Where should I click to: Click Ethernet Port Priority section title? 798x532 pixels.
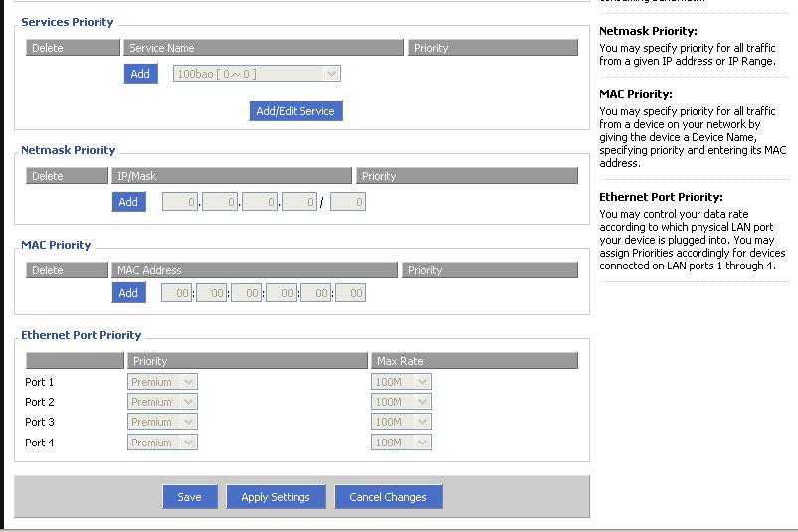(81, 335)
